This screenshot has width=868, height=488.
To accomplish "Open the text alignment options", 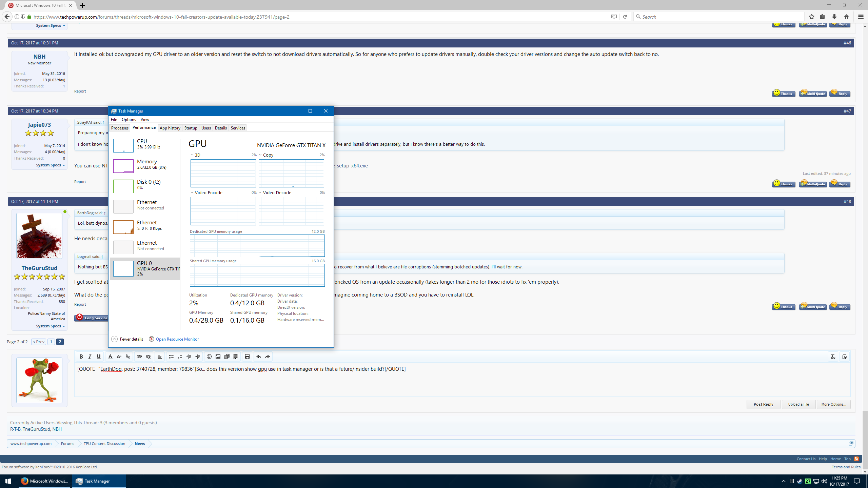I will click(159, 357).
